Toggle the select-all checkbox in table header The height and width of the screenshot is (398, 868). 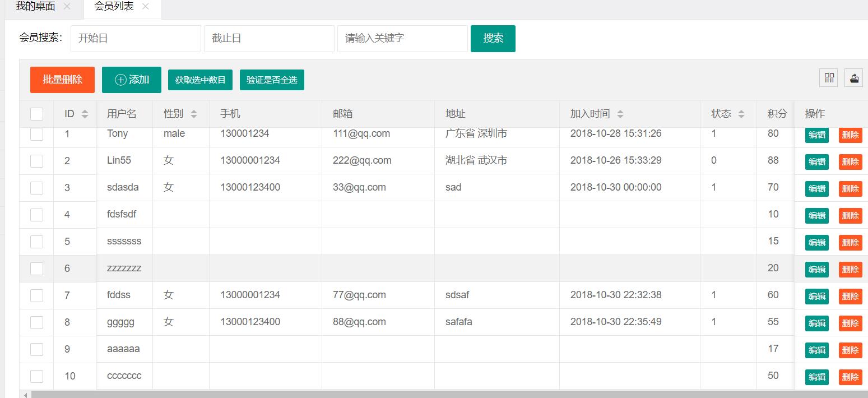click(36, 113)
